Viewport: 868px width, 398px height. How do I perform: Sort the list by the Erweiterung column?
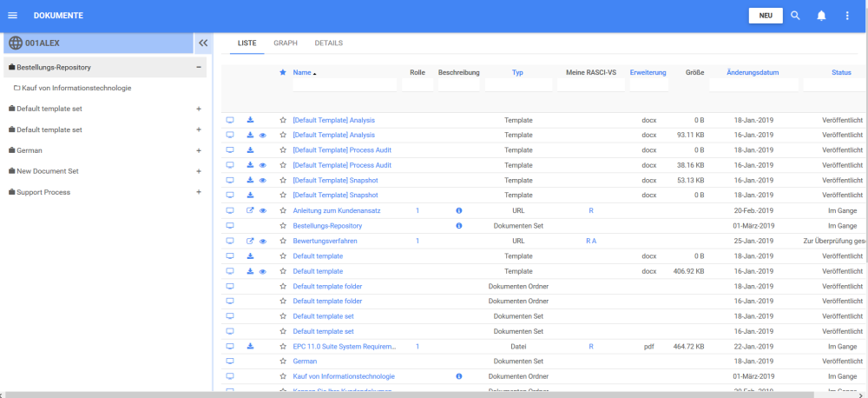click(x=648, y=73)
